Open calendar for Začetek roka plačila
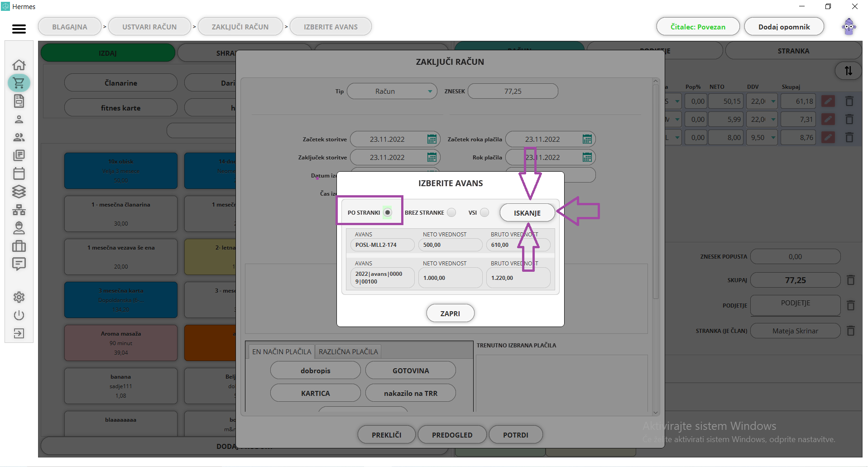Image resolution: width=868 pixels, height=467 pixels. click(x=587, y=139)
